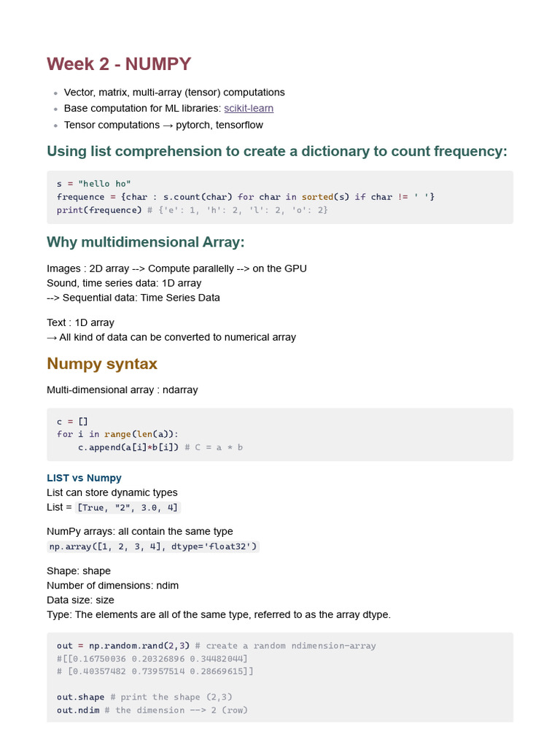560x747 pixels.
Task: Click the print(frequence) code line
Action: pos(192,210)
